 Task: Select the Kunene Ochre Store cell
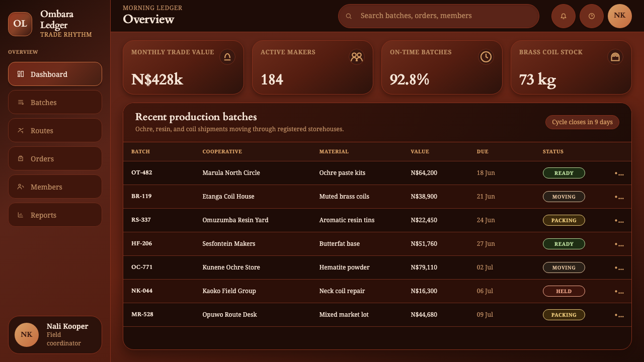[231, 267]
